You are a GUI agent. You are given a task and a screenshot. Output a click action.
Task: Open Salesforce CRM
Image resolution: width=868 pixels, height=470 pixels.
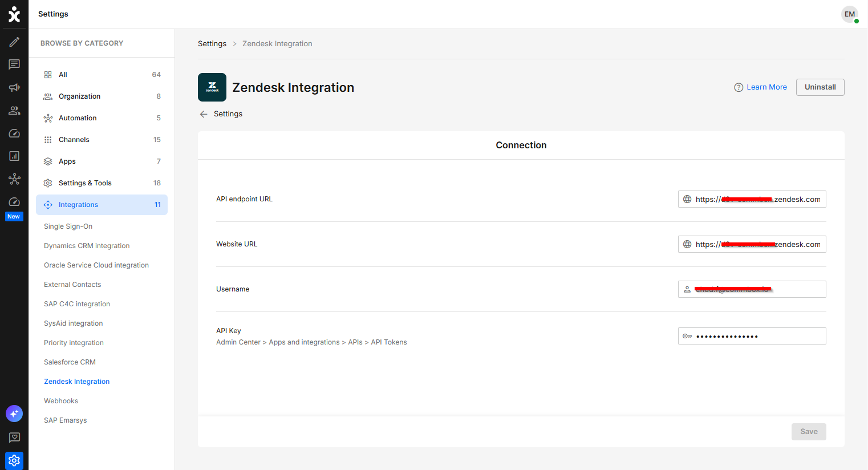point(70,362)
